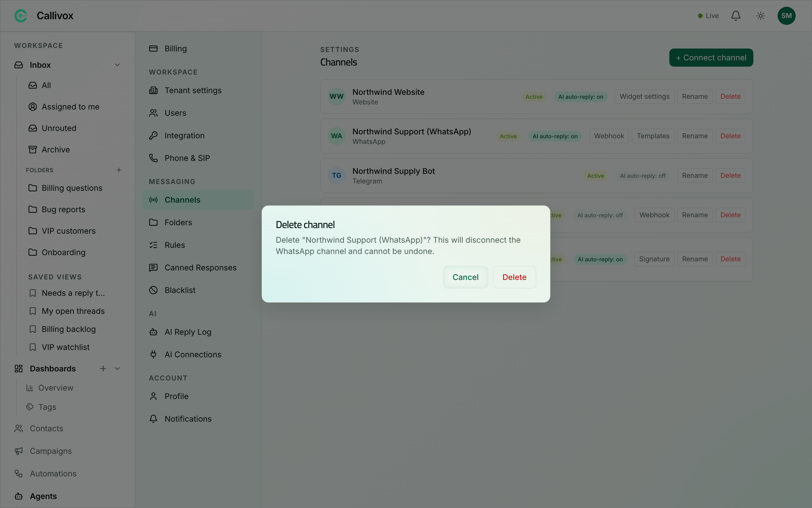Image resolution: width=812 pixels, height=508 pixels.
Task: Toggle AI auto-reply off on Supply Bot
Action: click(x=643, y=176)
